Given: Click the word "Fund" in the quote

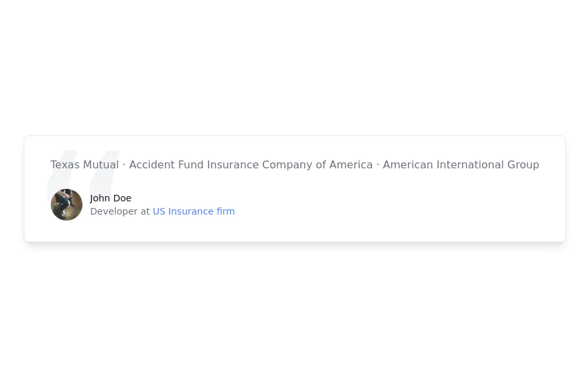Looking at the screenshot, I should pos(191,164).
